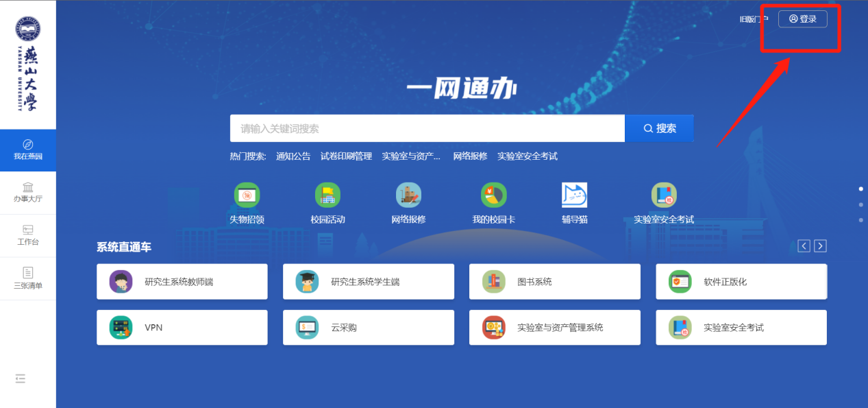Viewport: 868px width, 408px height.
Task: Open the 研究生系统学生端 card
Action: (369, 282)
